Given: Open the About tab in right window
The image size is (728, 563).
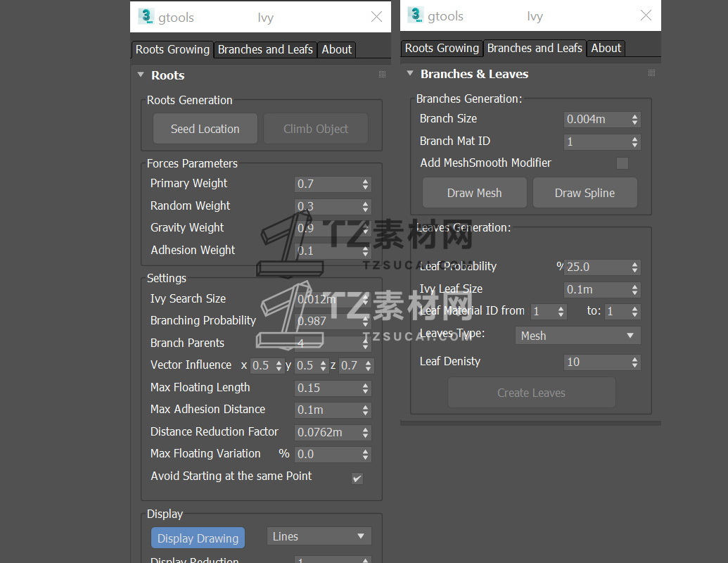Looking at the screenshot, I should click(606, 48).
